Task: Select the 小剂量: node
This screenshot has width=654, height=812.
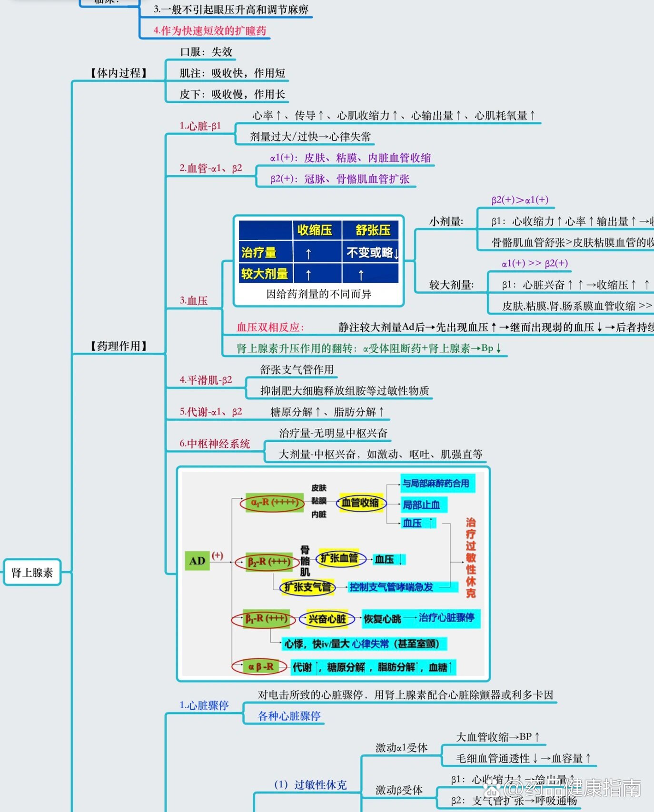Action: point(446,221)
